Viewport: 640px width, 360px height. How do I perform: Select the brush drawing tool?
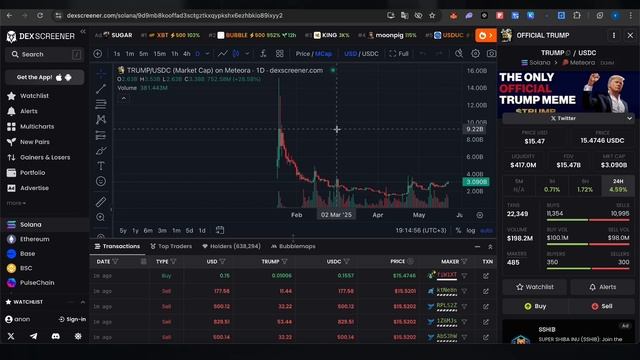pos(101,151)
